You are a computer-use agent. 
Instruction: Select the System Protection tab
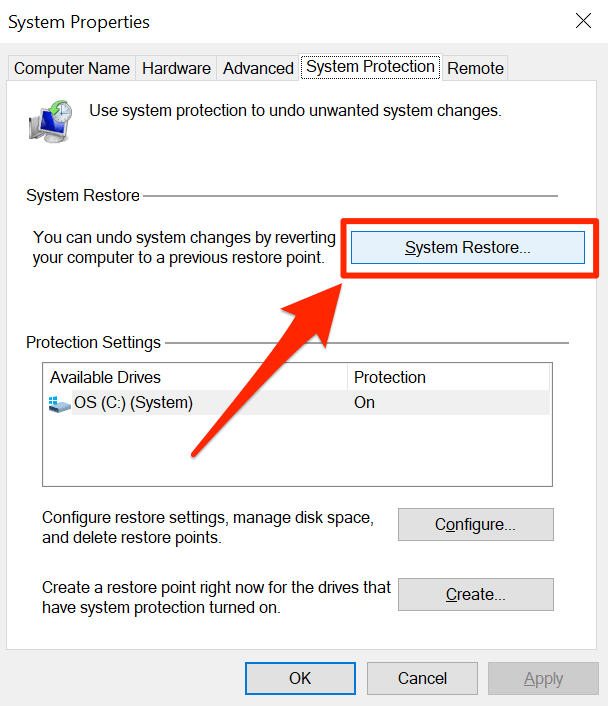click(x=370, y=67)
